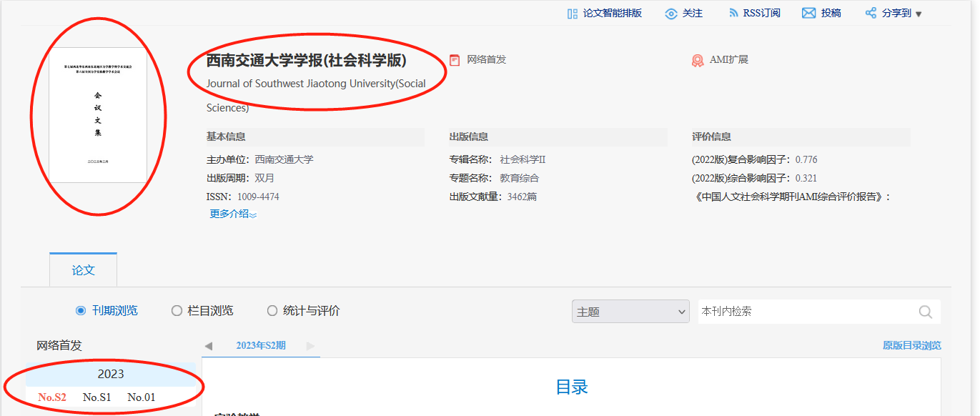Image resolution: width=980 pixels, height=416 pixels.
Task: Click the search magnifier icon
Action: pyautogui.click(x=926, y=312)
